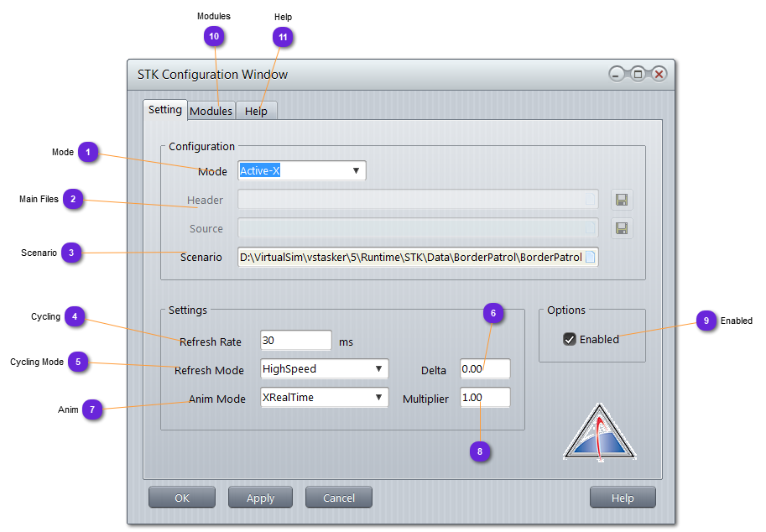Select the Setting tab
The height and width of the screenshot is (532, 766).
point(164,110)
